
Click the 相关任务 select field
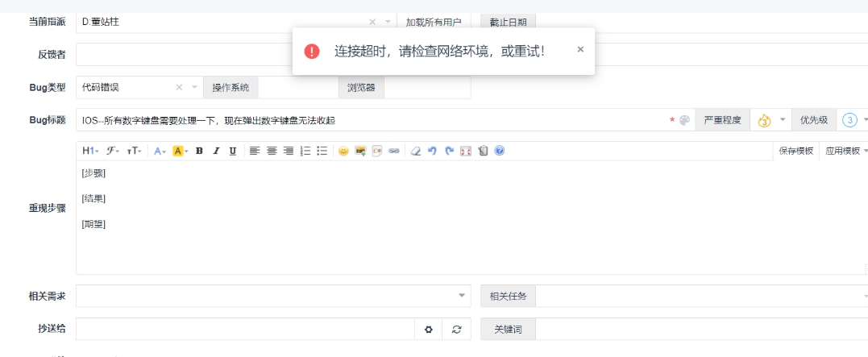[701, 296]
